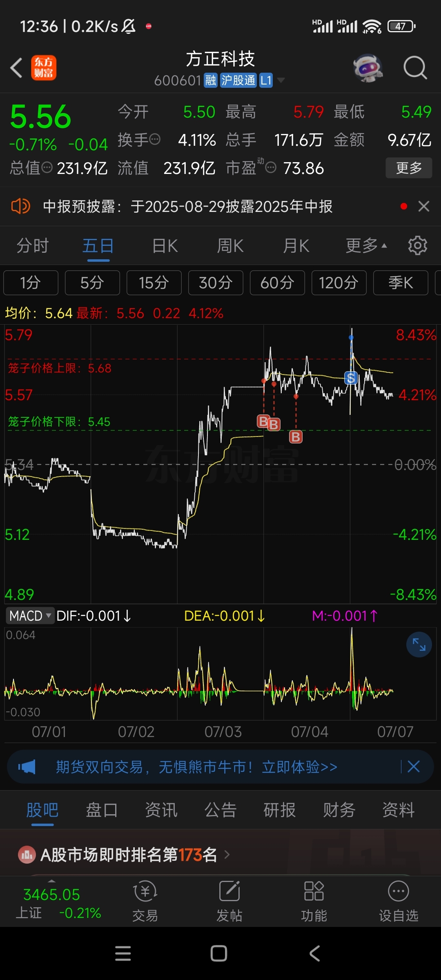Tap the 笼子价格上限 5.68 label
Screen dimensions: 441x980
point(60,368)
